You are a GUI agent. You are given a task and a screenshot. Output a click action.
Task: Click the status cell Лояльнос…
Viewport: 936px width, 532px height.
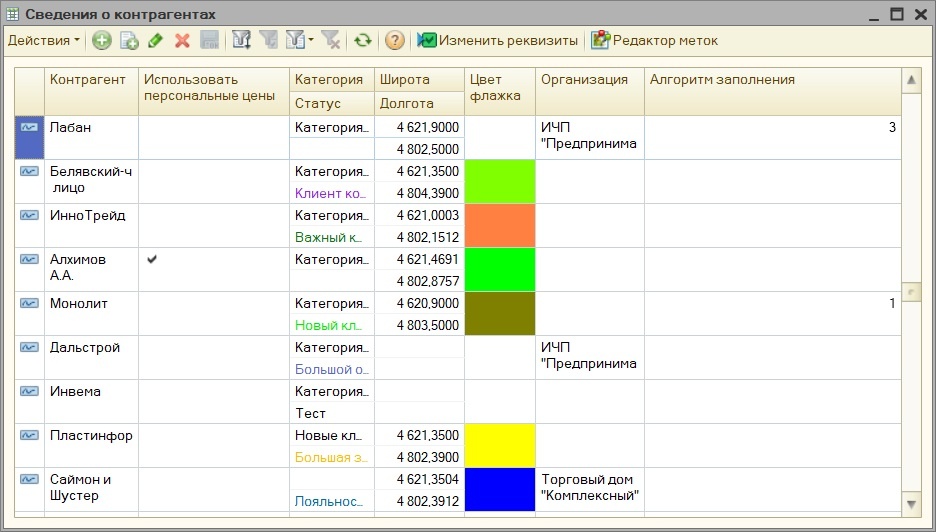click(x=332, y=501)
